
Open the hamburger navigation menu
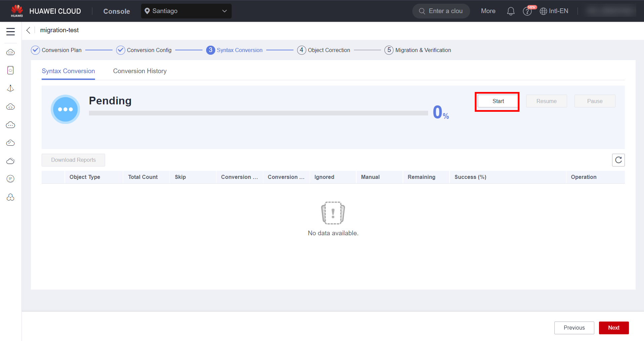(x=10, y=32)
